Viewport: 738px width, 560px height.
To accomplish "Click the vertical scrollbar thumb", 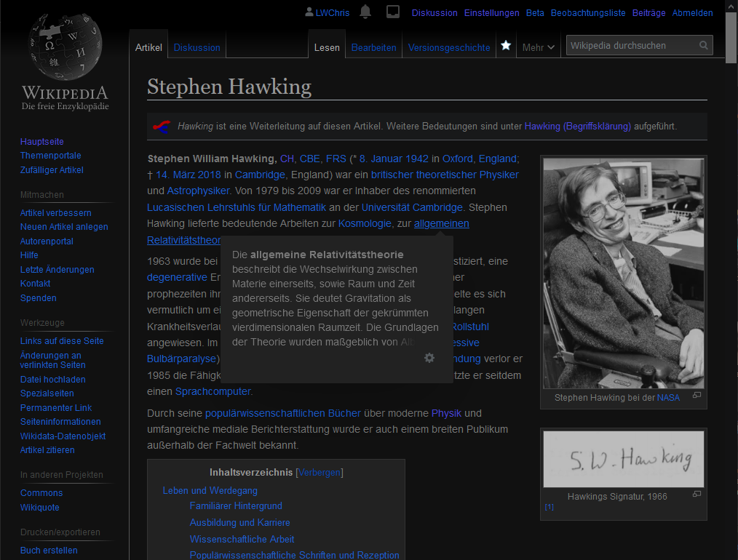I will [x=731, y=38].
